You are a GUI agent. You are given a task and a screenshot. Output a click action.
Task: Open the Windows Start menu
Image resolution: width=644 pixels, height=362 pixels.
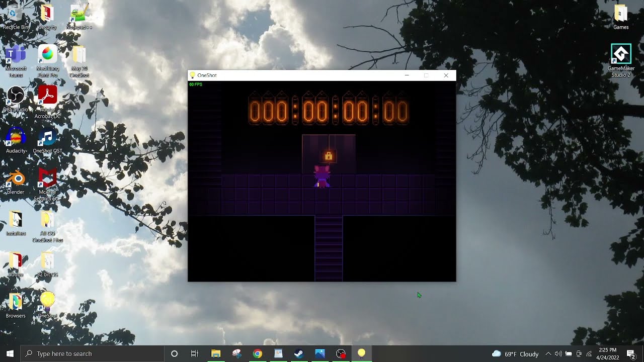pos(10,353)
